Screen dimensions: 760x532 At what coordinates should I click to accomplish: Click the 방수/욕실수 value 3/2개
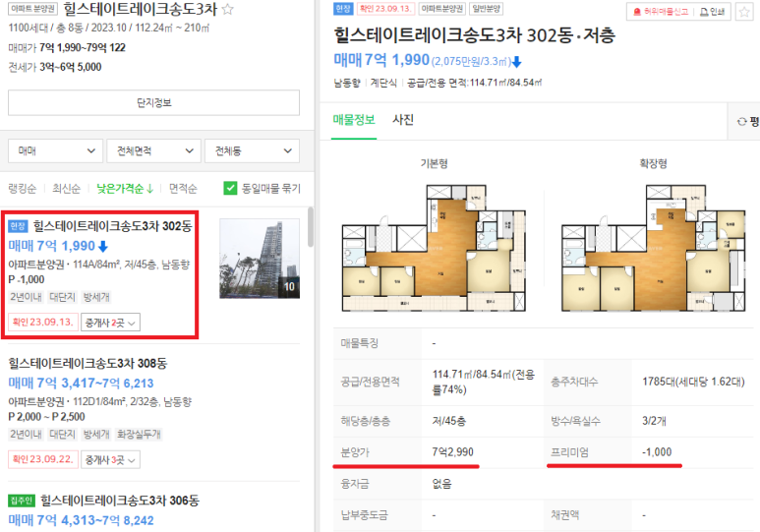click(654, 421)
